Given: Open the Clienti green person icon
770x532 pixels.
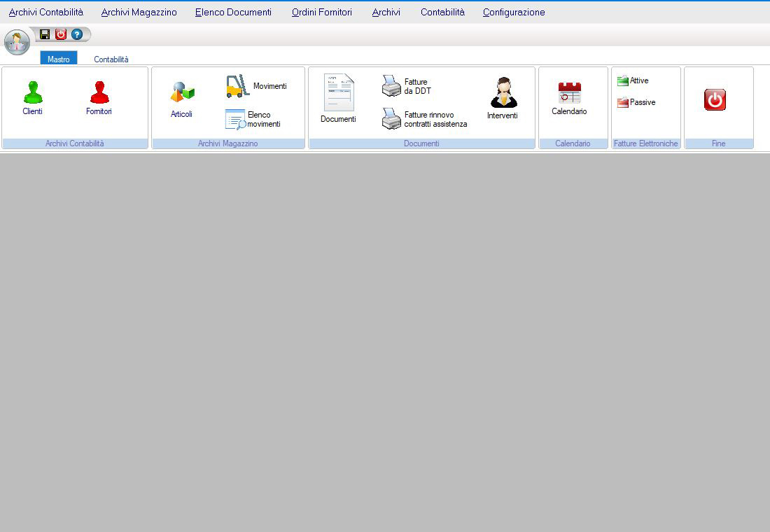Looking at the screenshot, I should pos(33,92).
